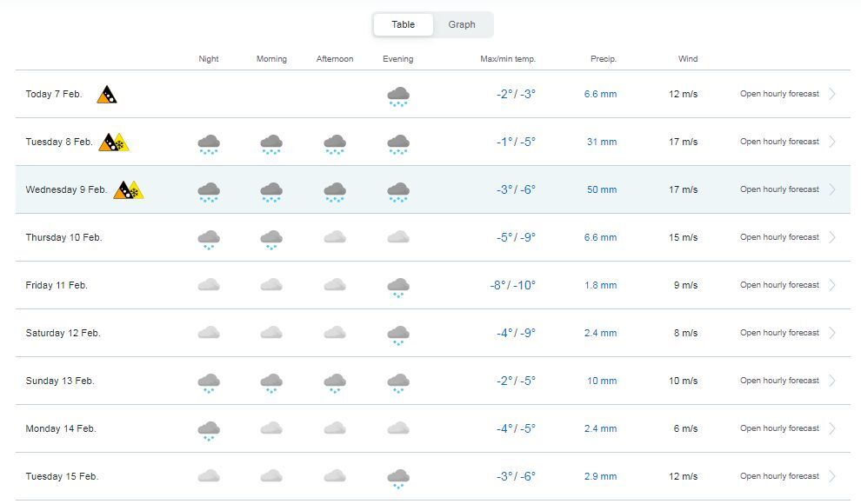Screen dimensions: 861x504
Task: Click Friday 11 Feb. date label
Action: pos(57,285)
